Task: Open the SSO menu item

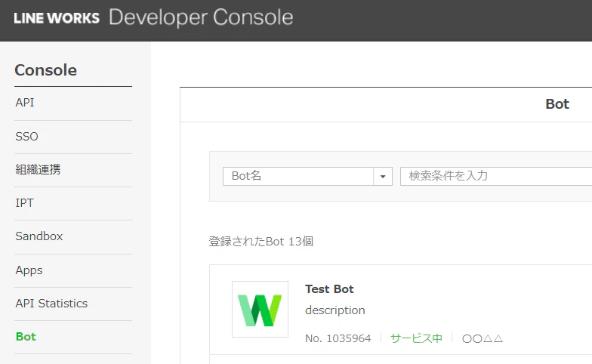Action: pos(27,136)
